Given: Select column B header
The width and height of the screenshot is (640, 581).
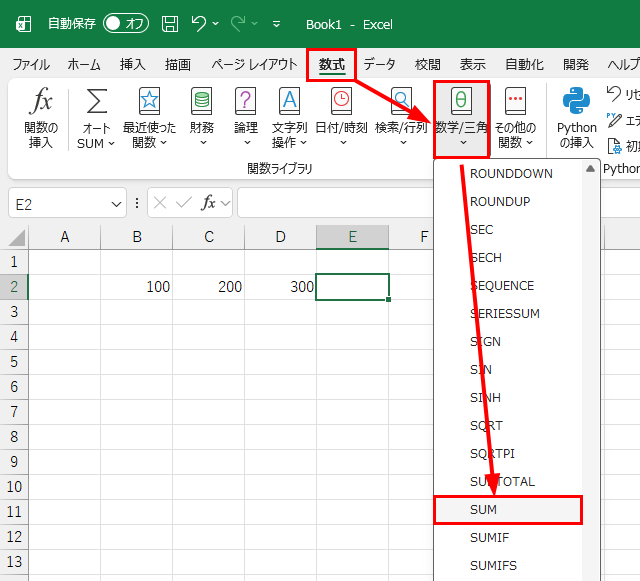Looking at the screenshot, I should [137, 237].
